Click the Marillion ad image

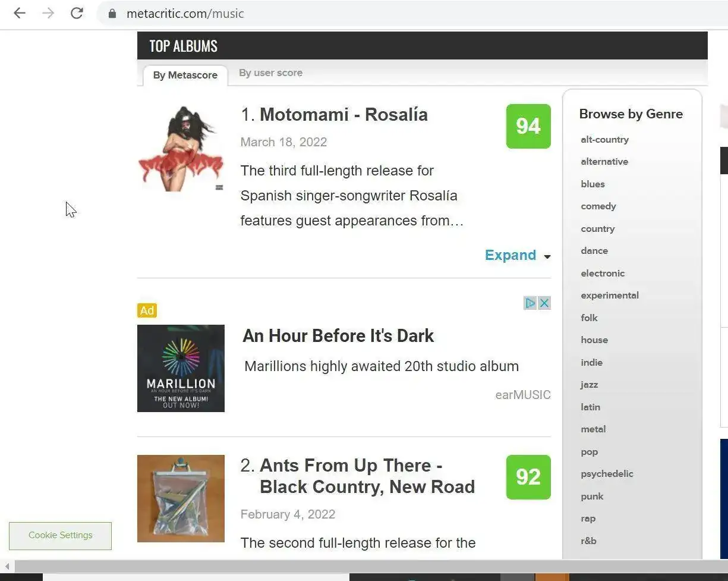(x=181, y=368)
